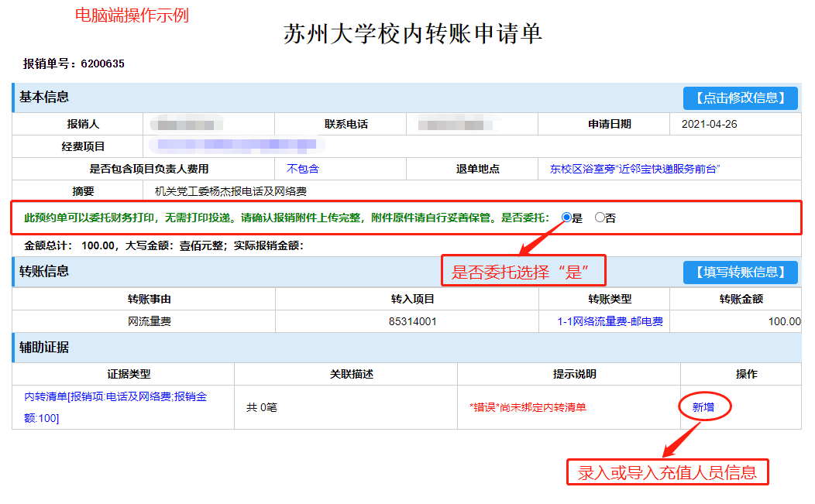Click the 1-1网络流量费-邮电费 transfer type link
Screen dimensions: 815x504
click(610, 321)
